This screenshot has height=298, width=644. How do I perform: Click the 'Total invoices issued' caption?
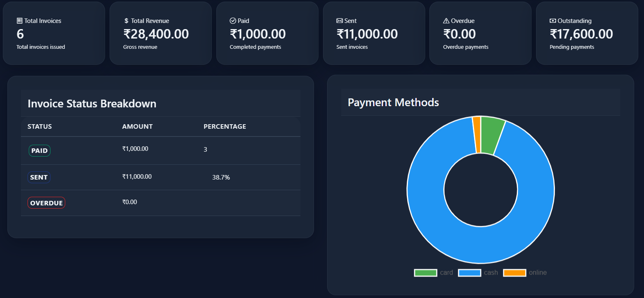pos(41,47)
